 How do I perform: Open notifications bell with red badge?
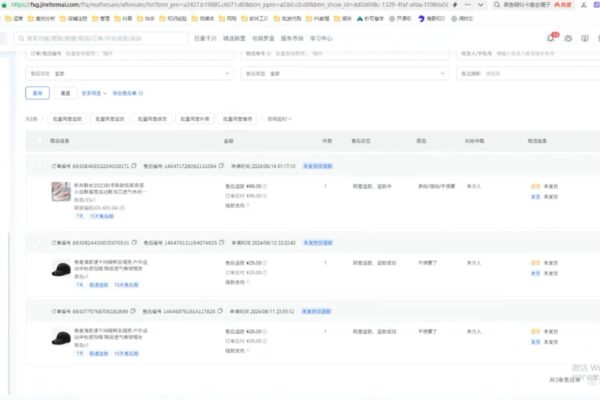551,38
